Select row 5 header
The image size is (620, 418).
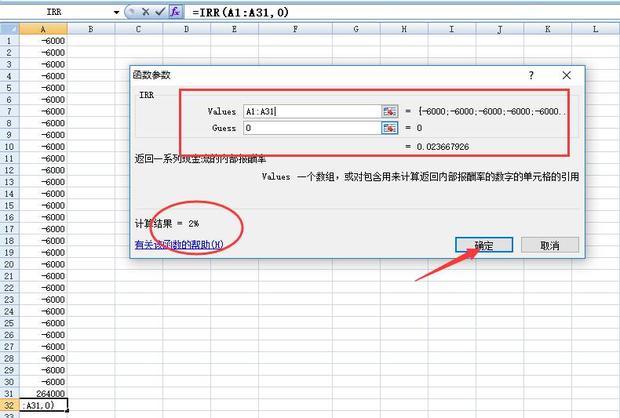[9, 88]
